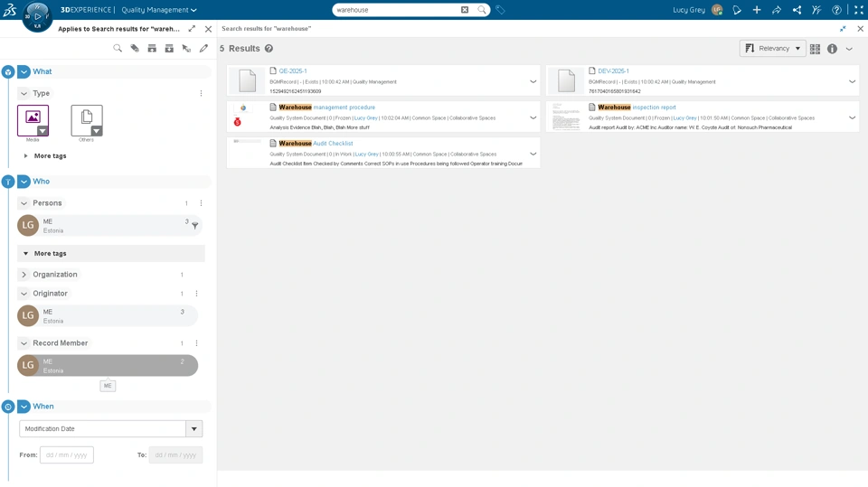
Task: Clear the warehouse search text
Action: (x=465, y=9)
